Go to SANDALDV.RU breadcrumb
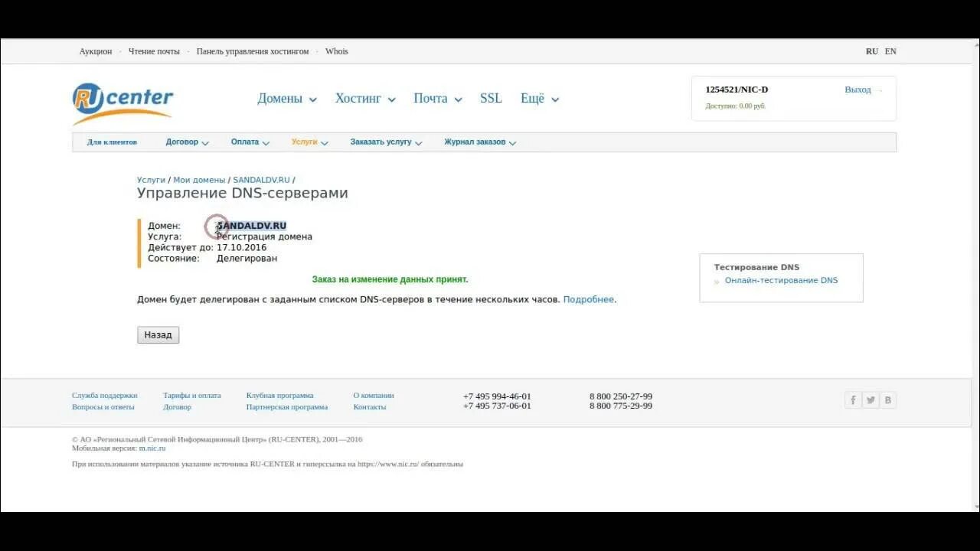Screen dimensions: 980x551 (x=261, y=180)
